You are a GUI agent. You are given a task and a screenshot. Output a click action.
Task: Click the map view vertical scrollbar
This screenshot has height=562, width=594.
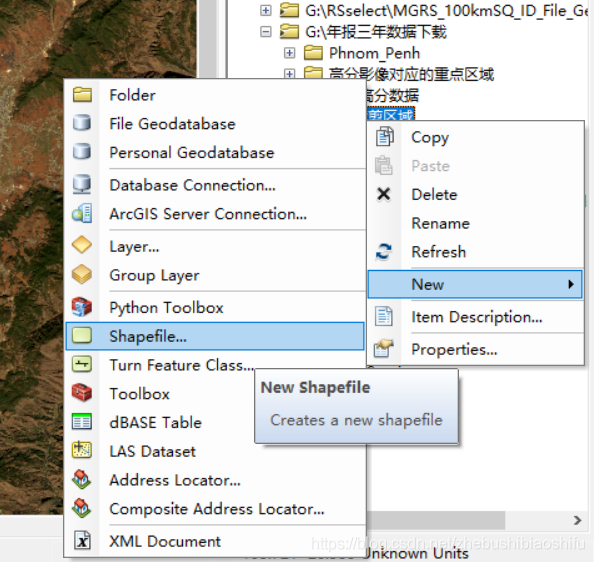tap(208, 39)
